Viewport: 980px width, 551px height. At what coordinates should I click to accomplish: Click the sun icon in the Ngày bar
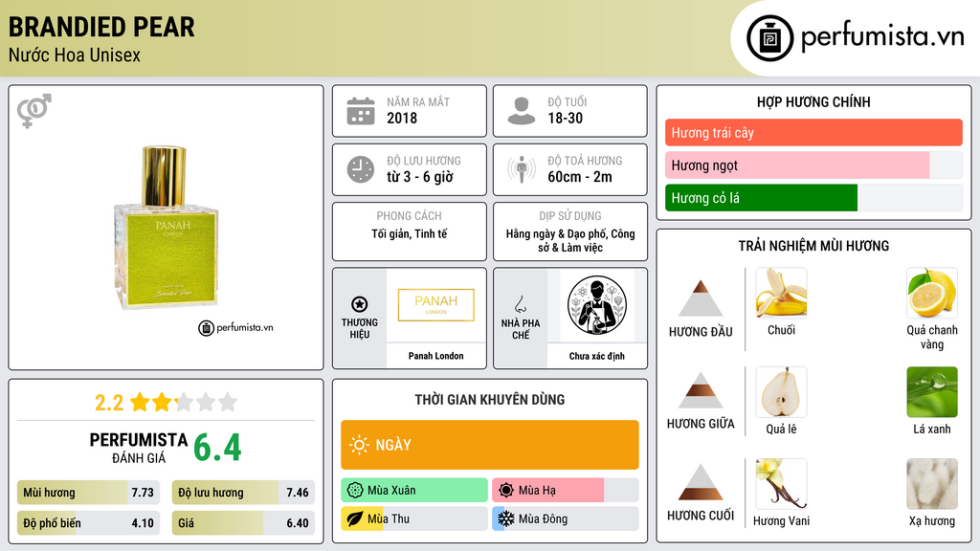(x=360, y=445)
